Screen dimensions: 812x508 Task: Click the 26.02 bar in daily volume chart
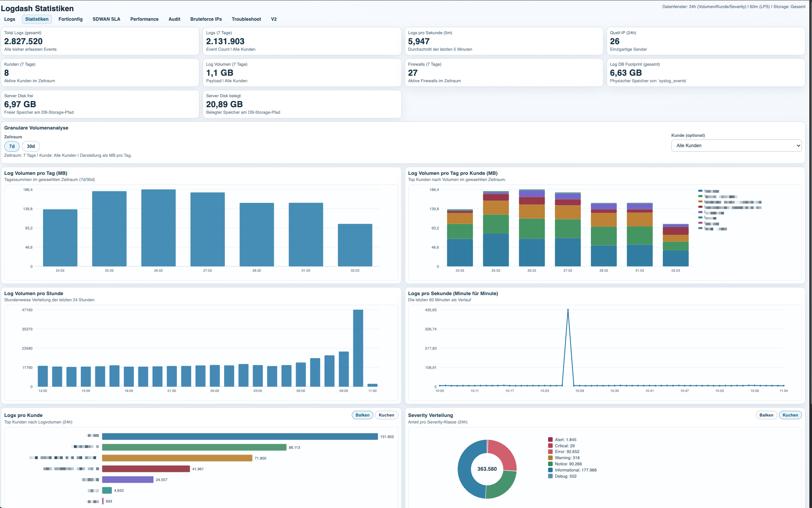coord(158,228)
